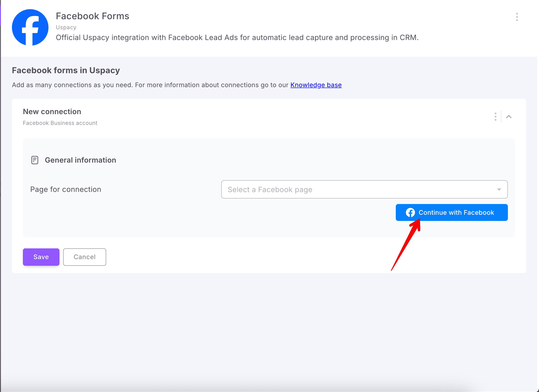Image resolution: width=539 pixels, height=392 pixels.
Task: Cancel the new connection
Action: 85,257
